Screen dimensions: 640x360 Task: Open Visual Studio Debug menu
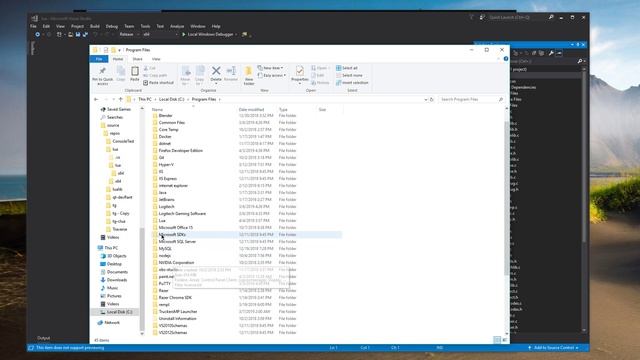tap(112, 26)
